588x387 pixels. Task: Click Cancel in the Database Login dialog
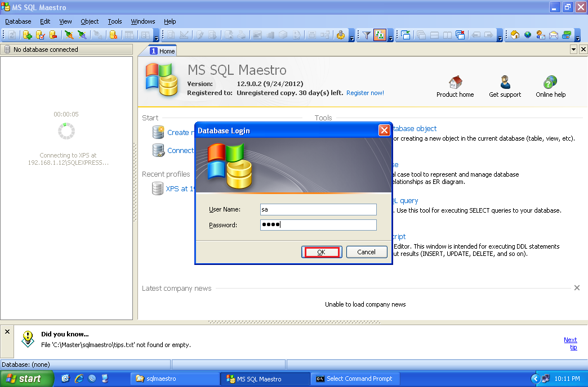367,252
